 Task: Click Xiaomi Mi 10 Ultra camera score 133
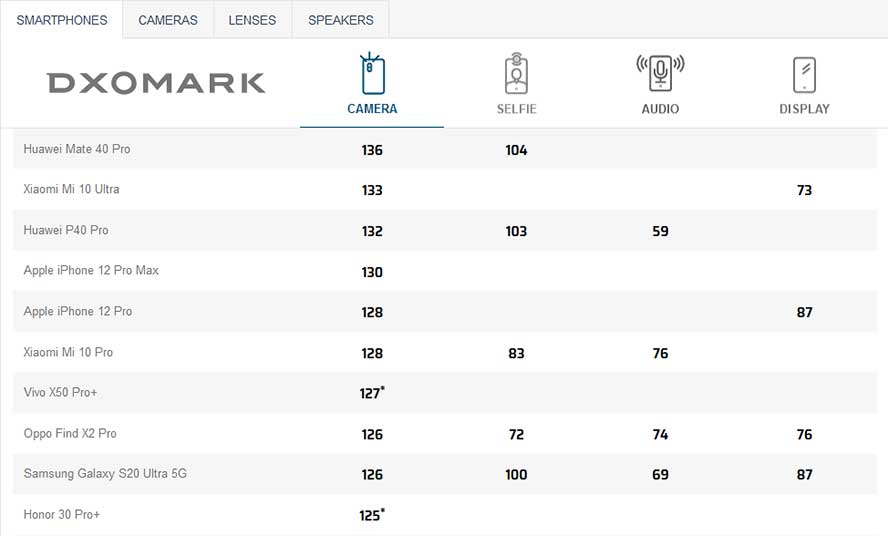click(372, 190)
